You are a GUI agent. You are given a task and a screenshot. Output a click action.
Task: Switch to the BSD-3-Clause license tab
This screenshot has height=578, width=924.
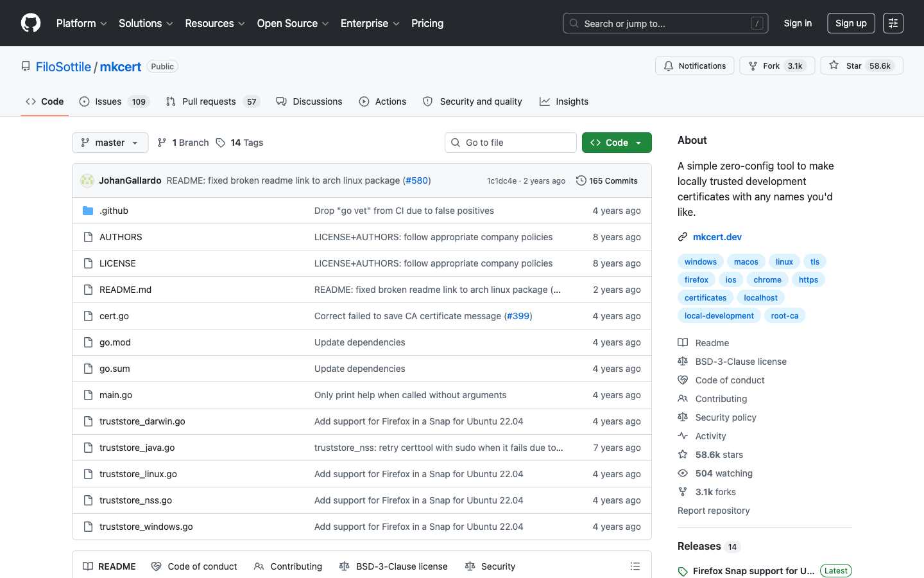(x=393, y=566)
